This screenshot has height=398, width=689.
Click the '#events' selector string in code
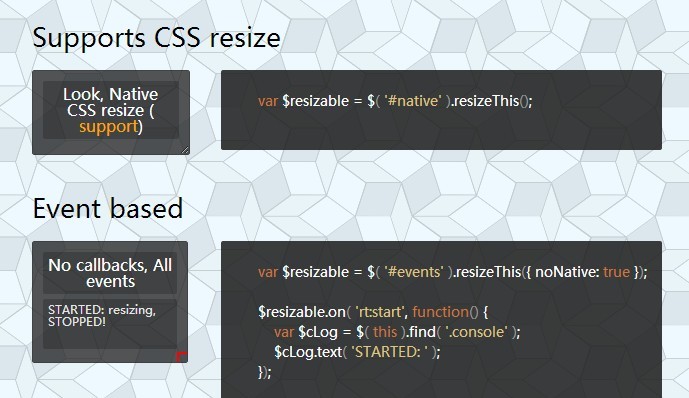tap(414, 272)
